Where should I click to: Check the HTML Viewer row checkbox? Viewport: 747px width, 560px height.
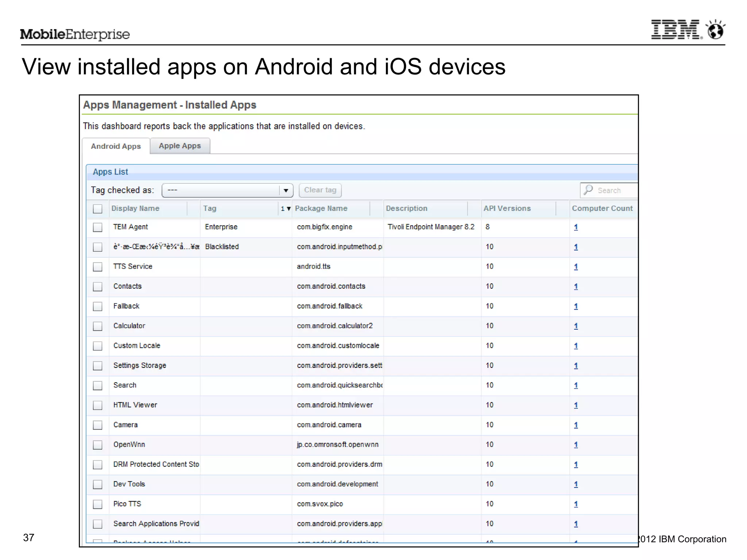[x=97, y=405]
